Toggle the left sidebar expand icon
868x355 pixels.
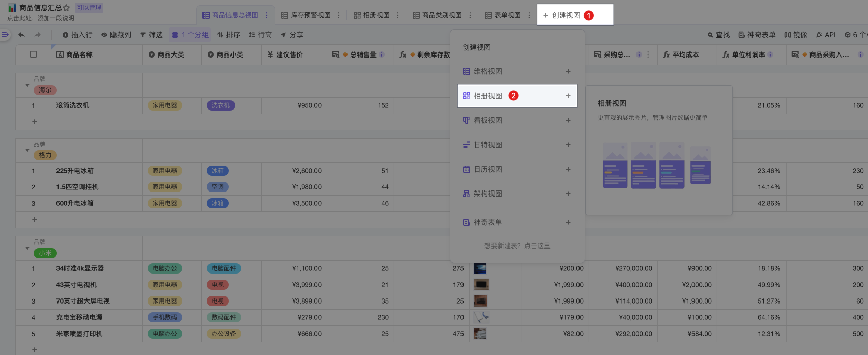pyautogui.click(x=5, y=35)
